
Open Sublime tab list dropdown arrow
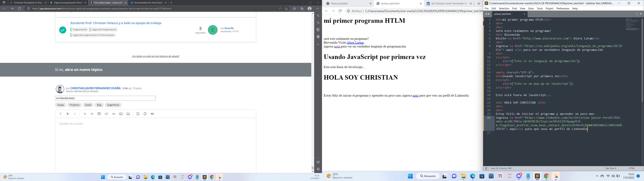[641, 14]
